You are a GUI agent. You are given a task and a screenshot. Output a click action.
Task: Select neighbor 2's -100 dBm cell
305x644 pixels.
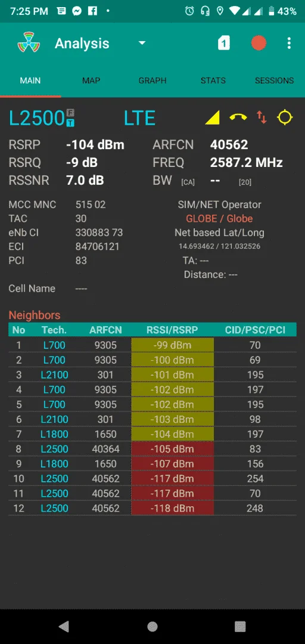click(x=172, y=360)
